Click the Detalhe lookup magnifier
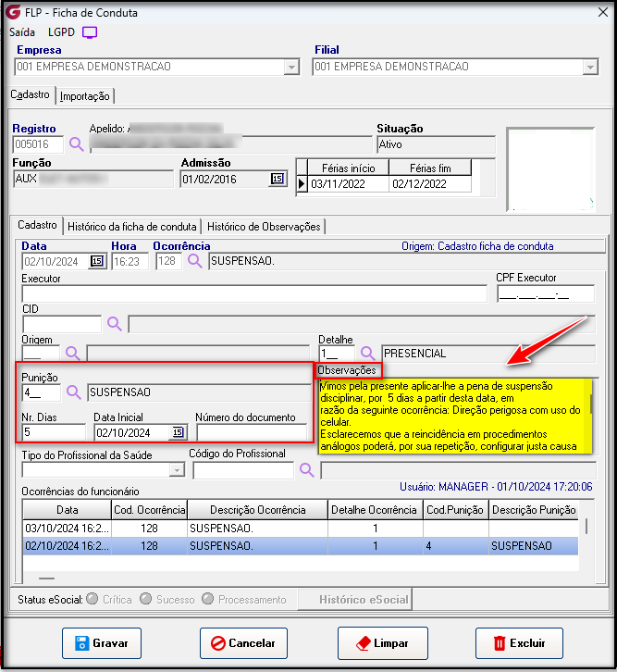The height and width of the screenshot is (672, 617). [368, 354]
